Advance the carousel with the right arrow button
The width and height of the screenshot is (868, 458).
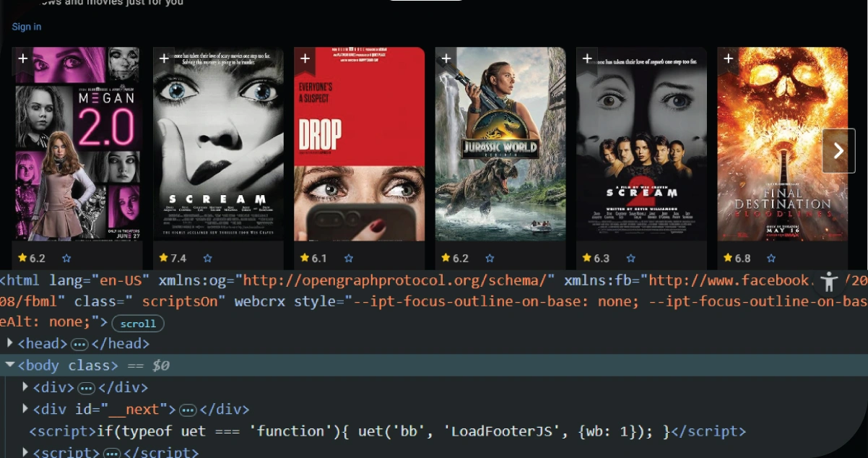click(838, 150)
